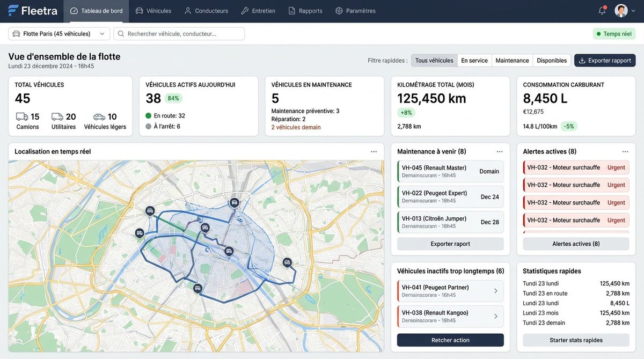Switch to the Rapports tab
Viewport: 644px width, 359px height.
pyautogui.click(x=305, y=11)
